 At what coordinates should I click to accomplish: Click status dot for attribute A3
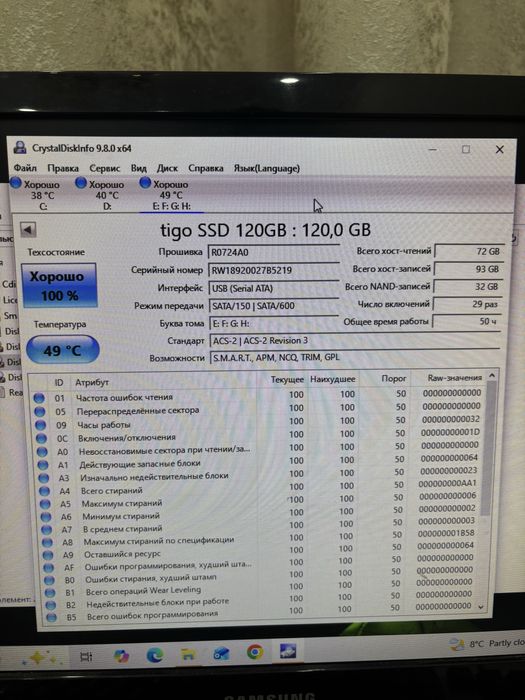coord(44,478)
